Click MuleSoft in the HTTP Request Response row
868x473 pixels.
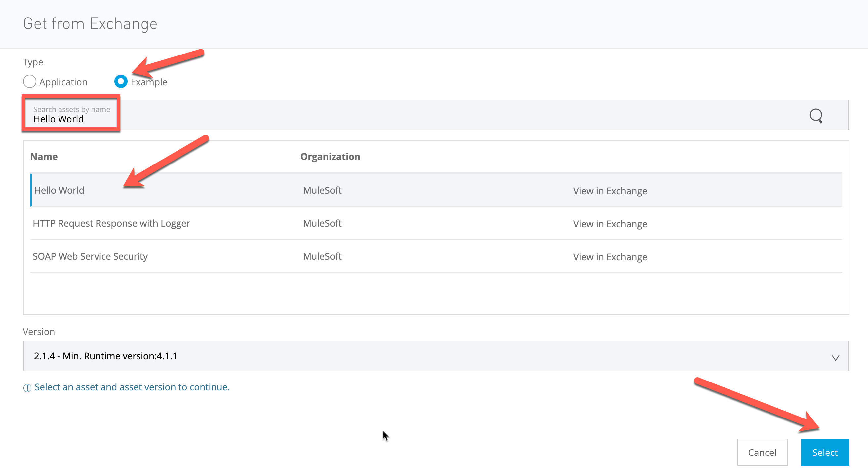322,223
